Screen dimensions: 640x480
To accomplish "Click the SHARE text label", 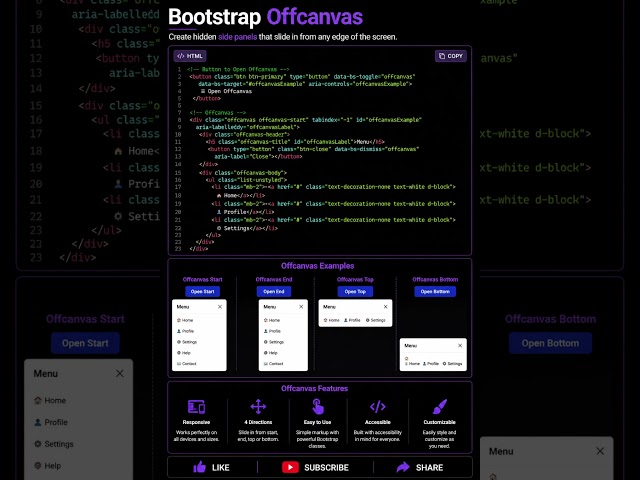I will [429, 467].
